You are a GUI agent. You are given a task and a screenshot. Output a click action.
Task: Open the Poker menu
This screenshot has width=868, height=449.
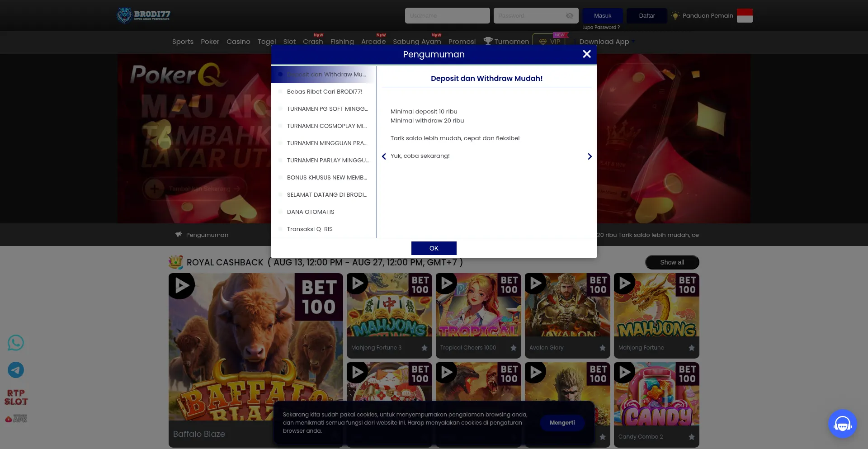(x=210, y=42)
